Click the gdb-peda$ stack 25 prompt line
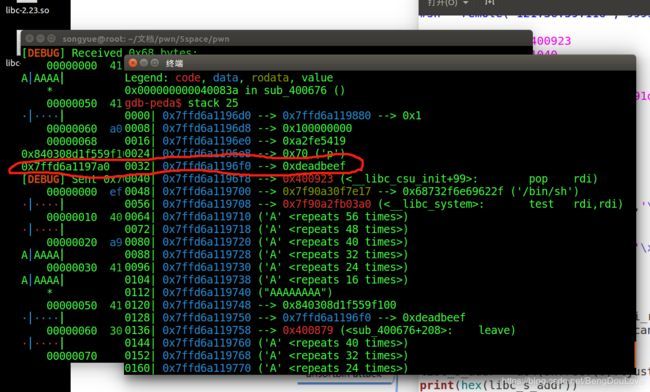The width and height of the screenshot is (650, 392). pos(181,103)
